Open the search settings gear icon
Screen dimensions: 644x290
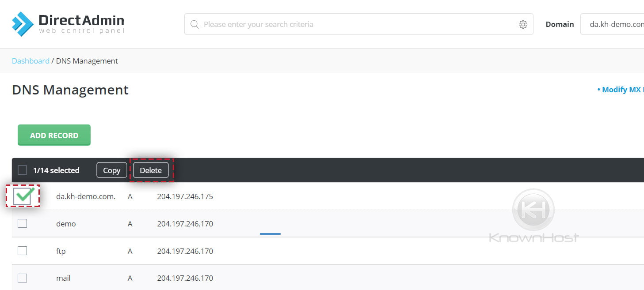tap(523, 24)
